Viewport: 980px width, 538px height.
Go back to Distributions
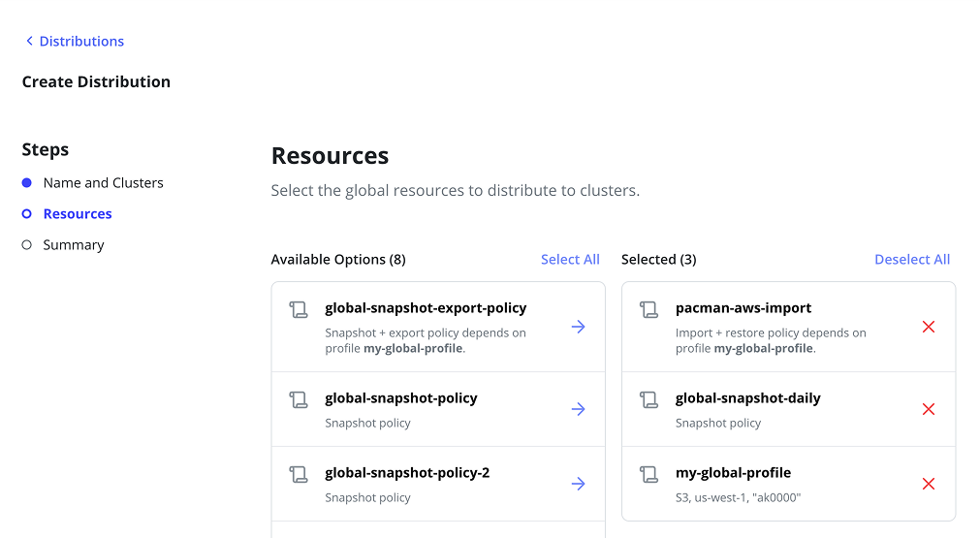click(x=81, y=42)
